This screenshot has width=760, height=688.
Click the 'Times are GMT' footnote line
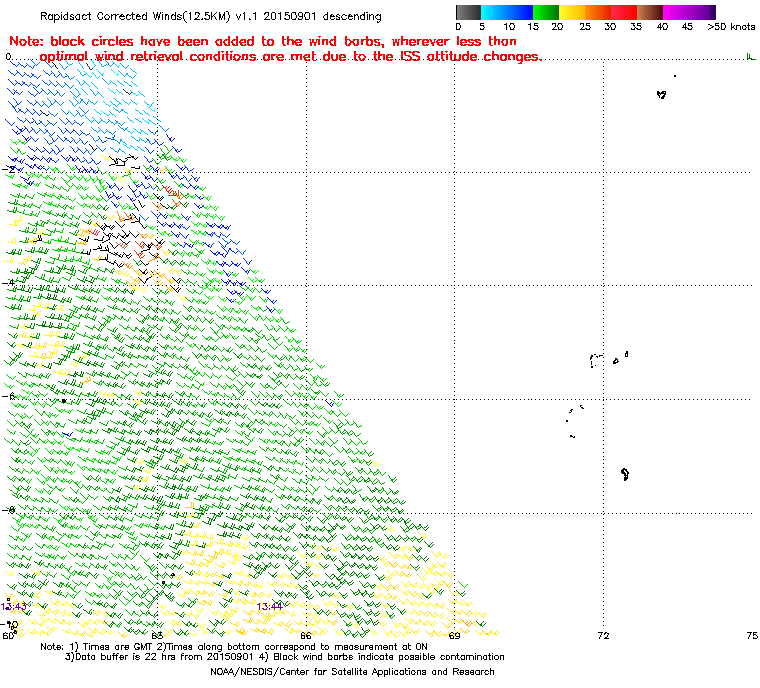(x=234, y=647)
